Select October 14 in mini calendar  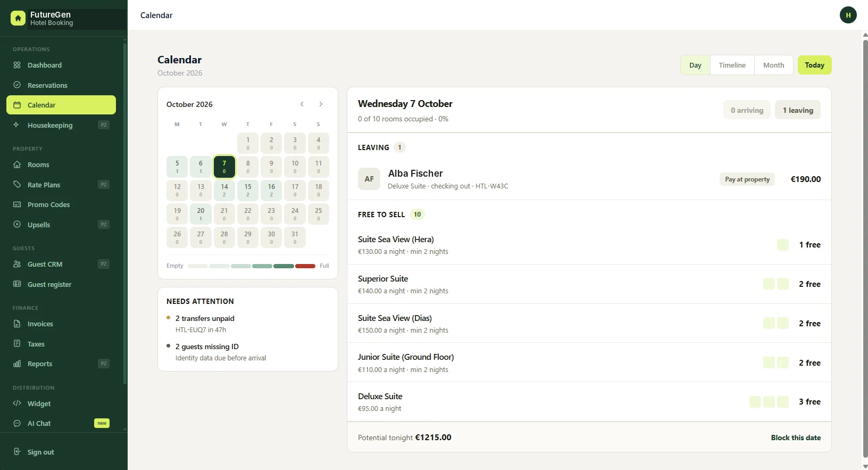pos(224,190)
